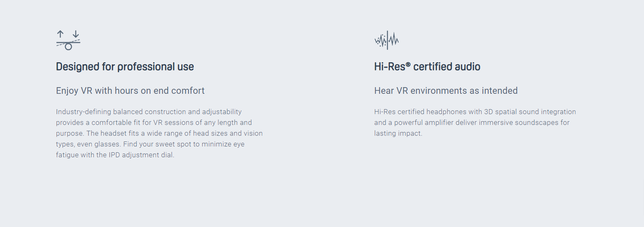
Task: Select the "Designed for professional use" heading
Action: click(125, 67)
